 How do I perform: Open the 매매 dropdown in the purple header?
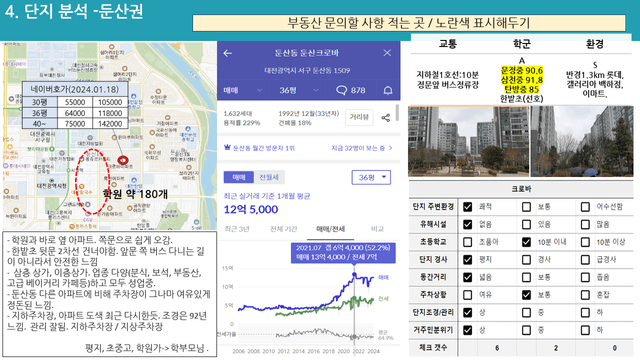[242, 90]
